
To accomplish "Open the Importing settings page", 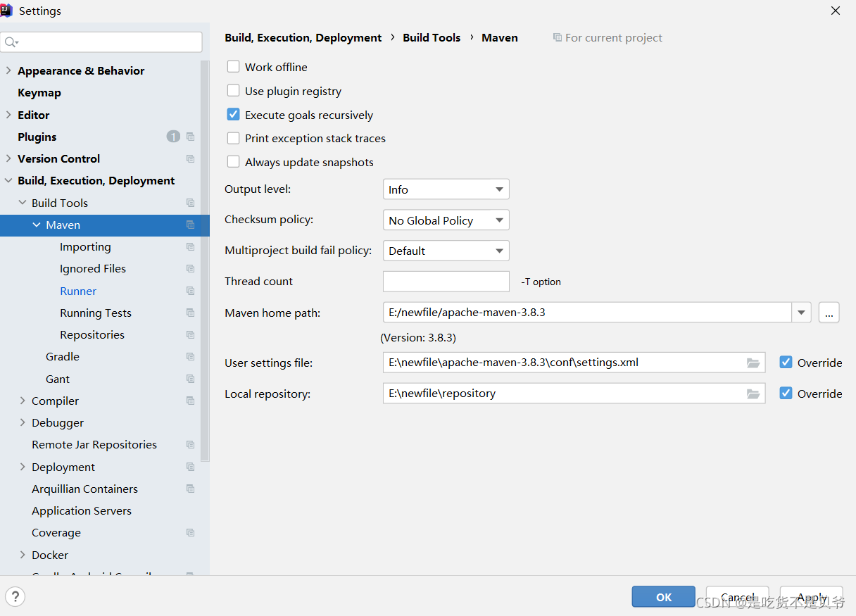I will pyautogui.click(x=85, y=246).
